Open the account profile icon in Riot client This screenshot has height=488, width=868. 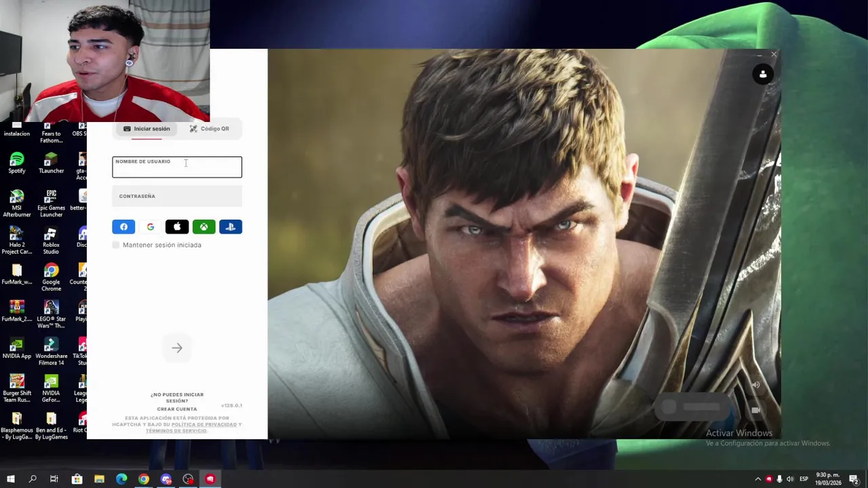coord(763,75)
